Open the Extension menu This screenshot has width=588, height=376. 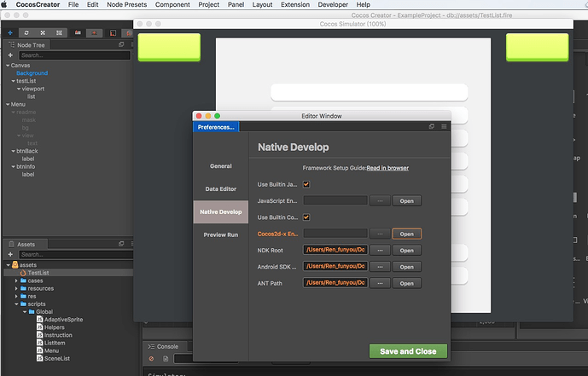pos(295,4)
